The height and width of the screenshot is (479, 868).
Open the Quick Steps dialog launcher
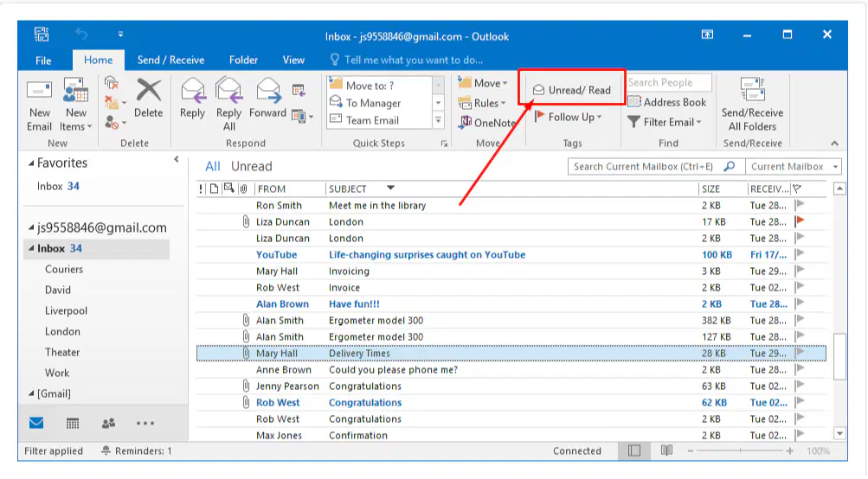444,144
